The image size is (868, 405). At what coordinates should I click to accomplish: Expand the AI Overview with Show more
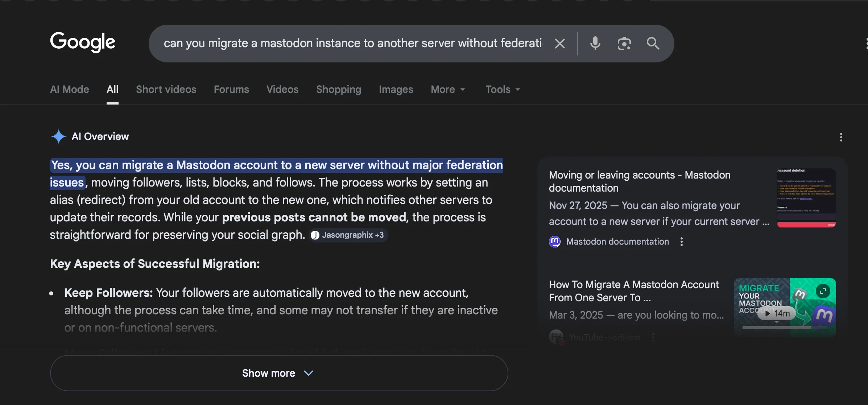278,373
